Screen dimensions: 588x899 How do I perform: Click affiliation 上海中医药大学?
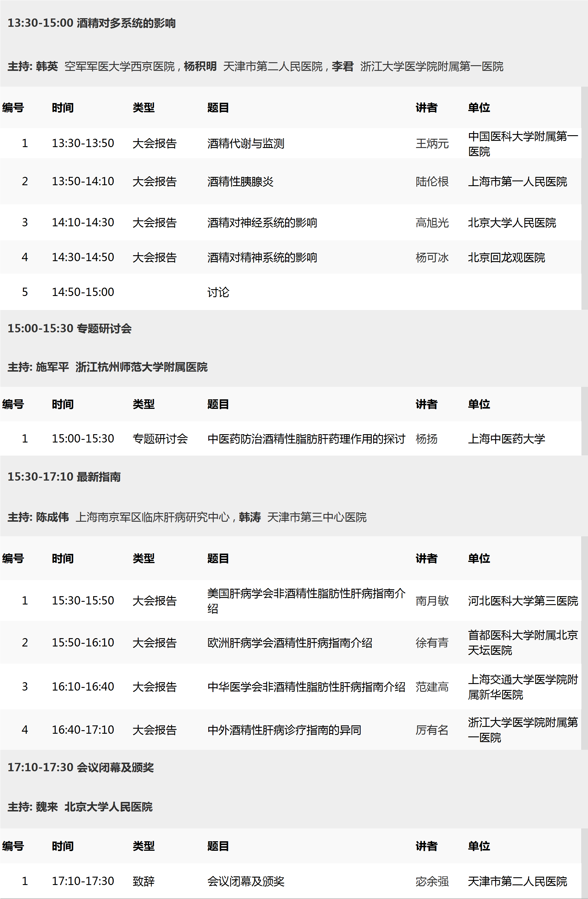[506, 439]
